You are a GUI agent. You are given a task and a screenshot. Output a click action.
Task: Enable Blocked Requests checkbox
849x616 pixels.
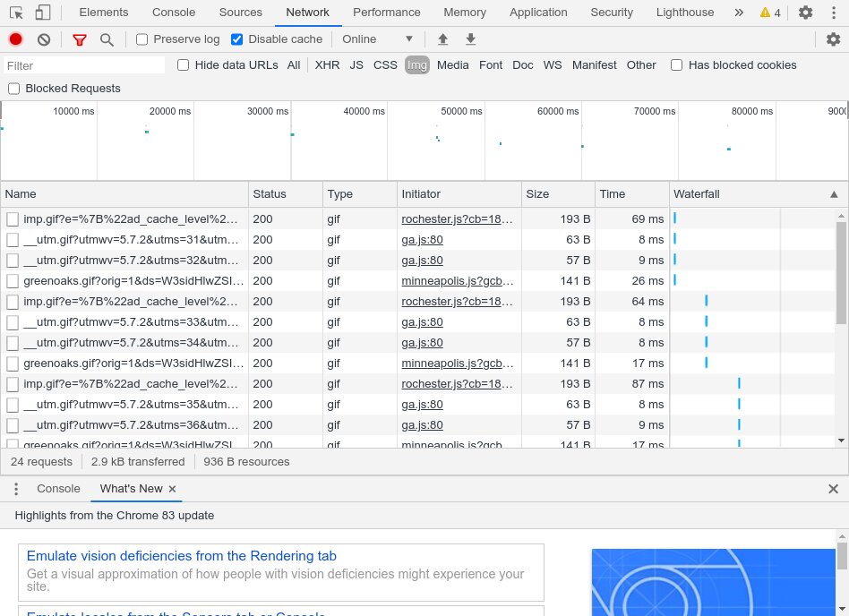(13, 89)
